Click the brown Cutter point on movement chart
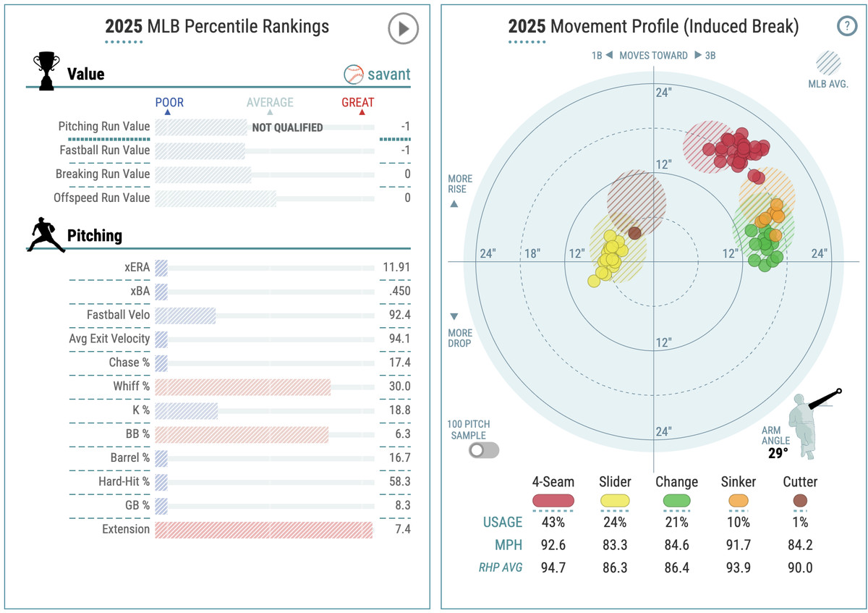 634,233
